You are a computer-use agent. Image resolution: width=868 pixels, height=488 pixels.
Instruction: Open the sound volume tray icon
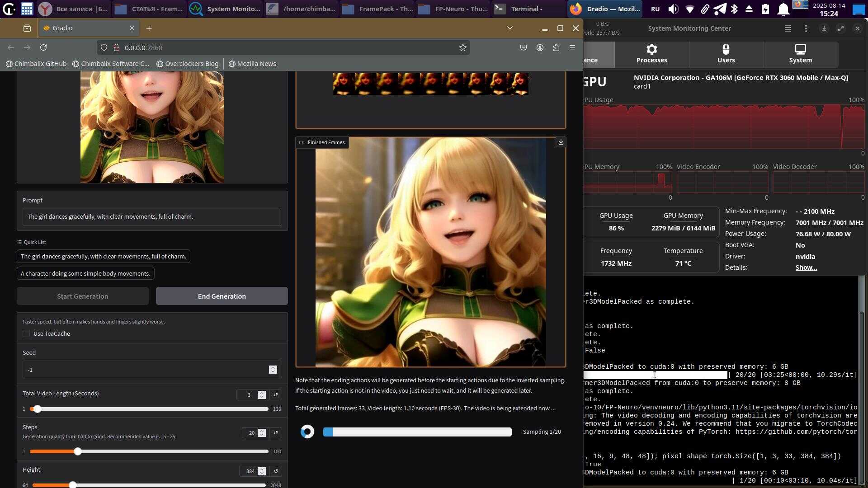(x=673, y=9)
